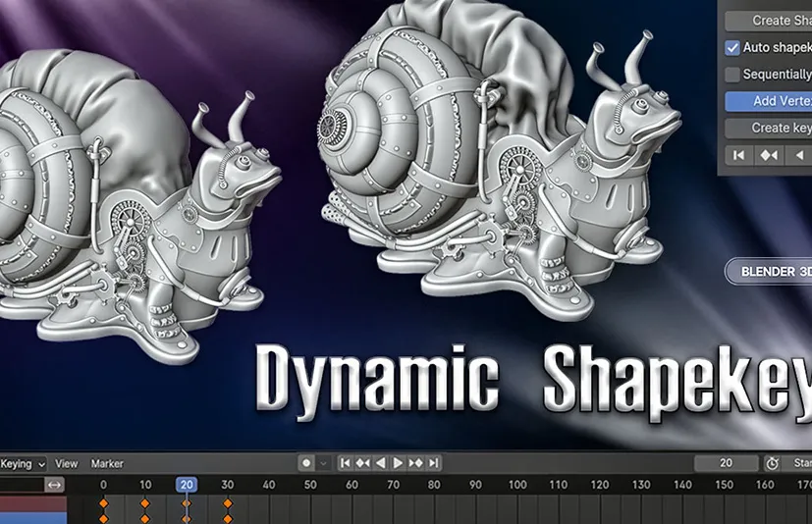Jump to start in timeline playback controls

coord(345,463)
